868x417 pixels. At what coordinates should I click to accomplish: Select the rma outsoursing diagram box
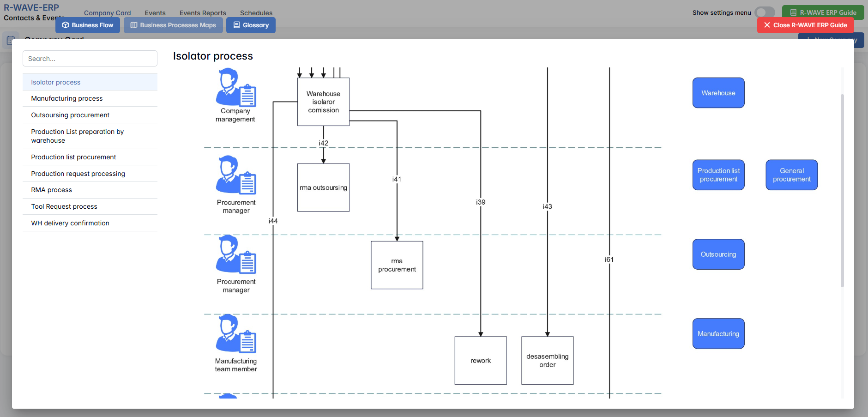pos(323,187)
